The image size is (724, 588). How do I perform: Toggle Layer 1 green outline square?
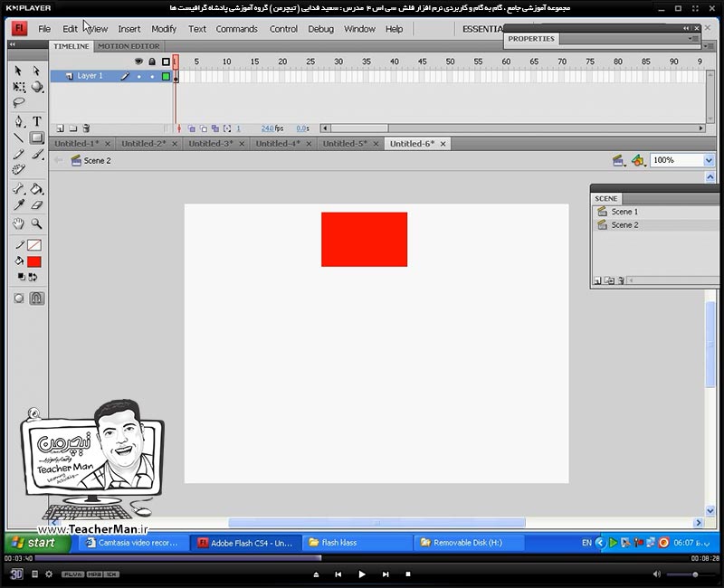[x=166, y=77]
